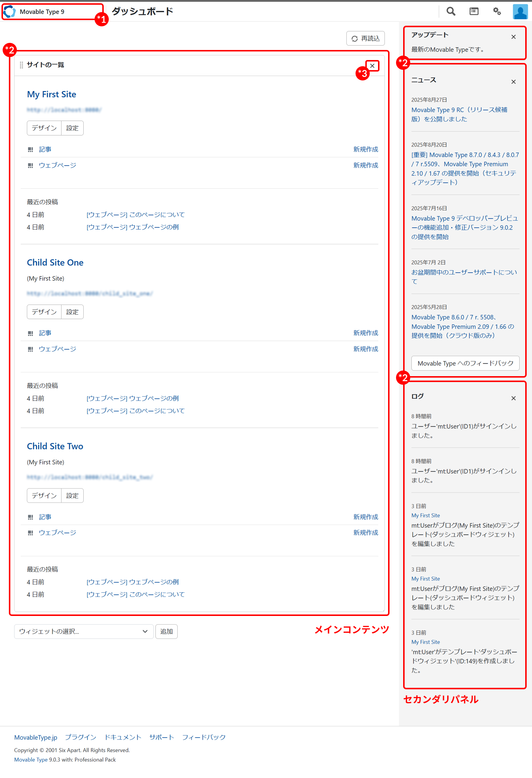Click the 追加 button to add widget
The height and width of the screenshot is (778, 532).
click(x=166, y=631)
